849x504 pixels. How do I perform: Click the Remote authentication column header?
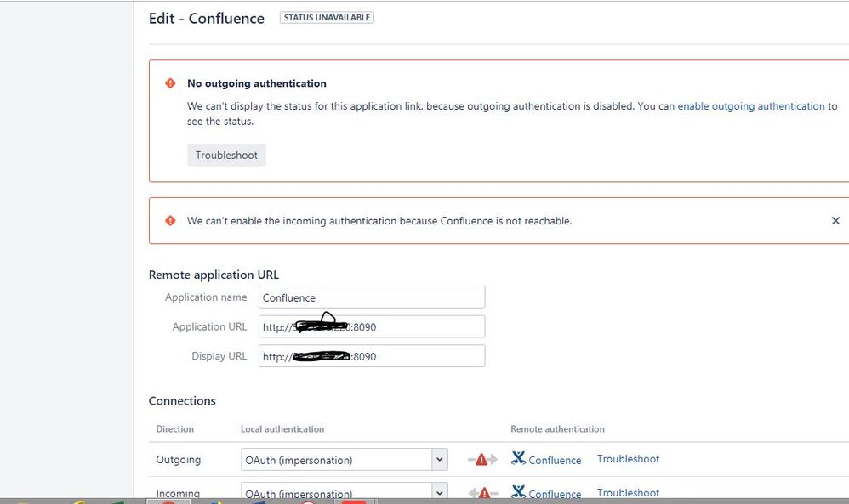click(x=557, y=429)
